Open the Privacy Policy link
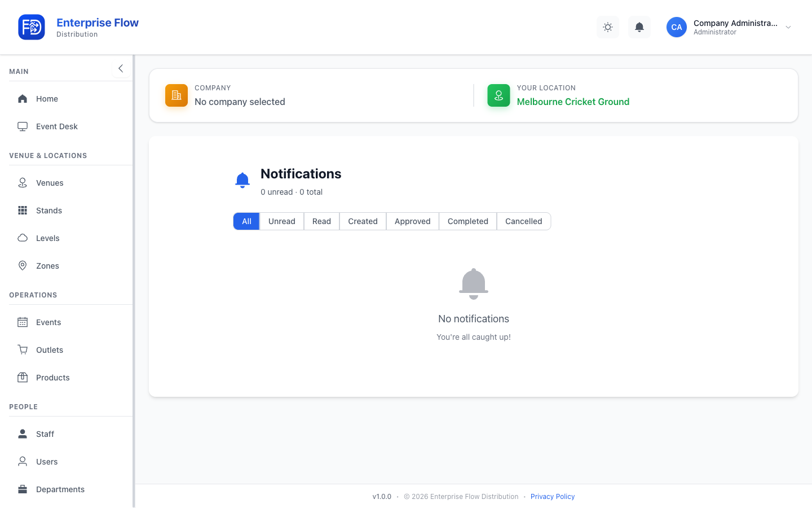The width and height of the screenshot is (812, 508). coord(553,497)
